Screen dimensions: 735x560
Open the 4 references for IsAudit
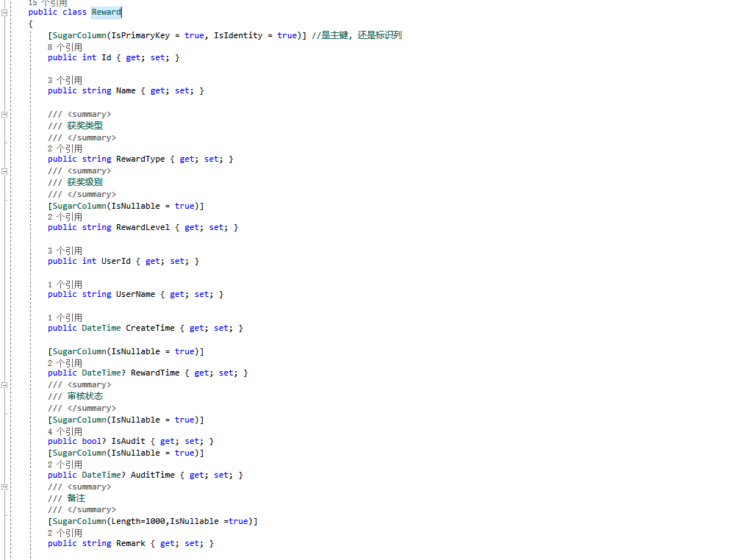(x=65, y=431)
